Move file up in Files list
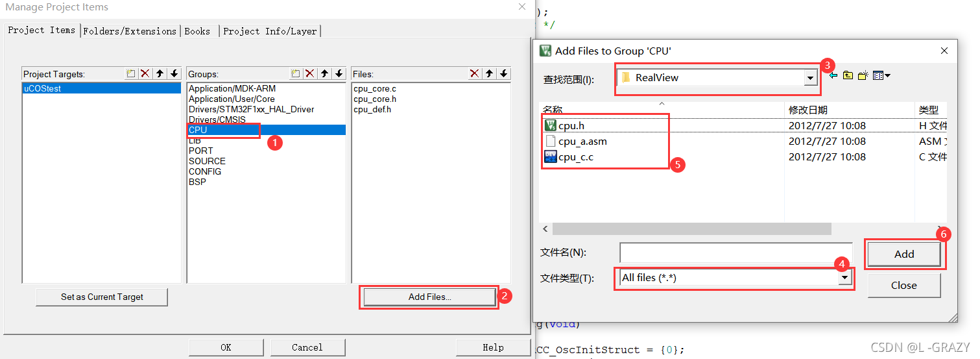 tap(489, 74)
